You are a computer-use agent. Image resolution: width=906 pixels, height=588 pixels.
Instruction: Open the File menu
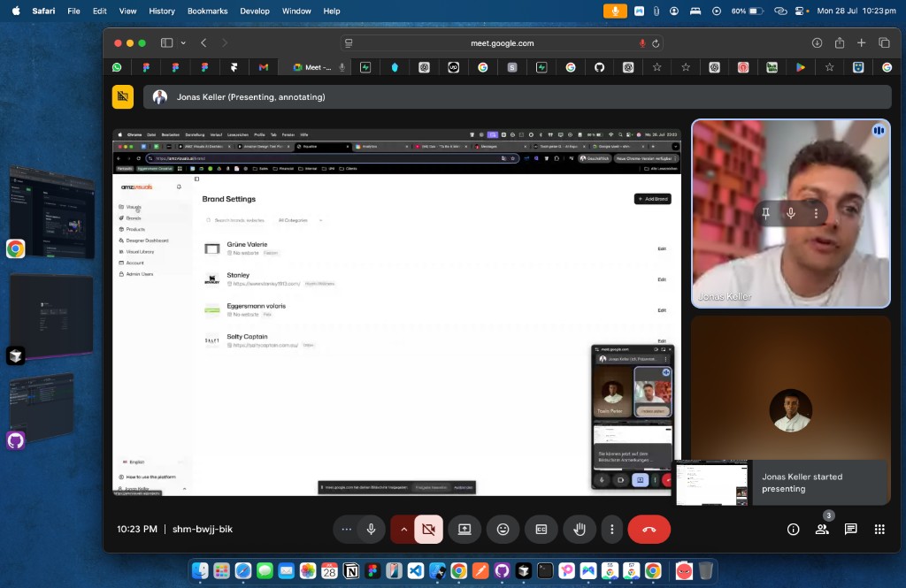[x=73, y=11]
